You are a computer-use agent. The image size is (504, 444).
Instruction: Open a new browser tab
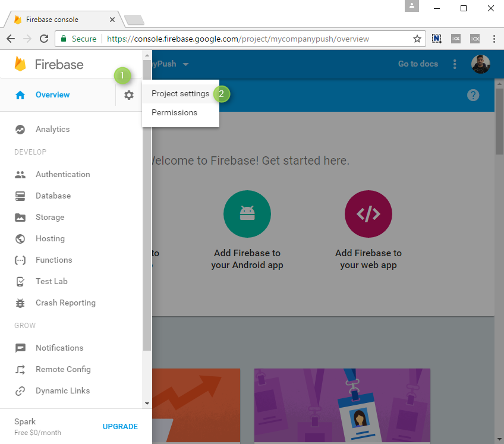tap(134, 20)
